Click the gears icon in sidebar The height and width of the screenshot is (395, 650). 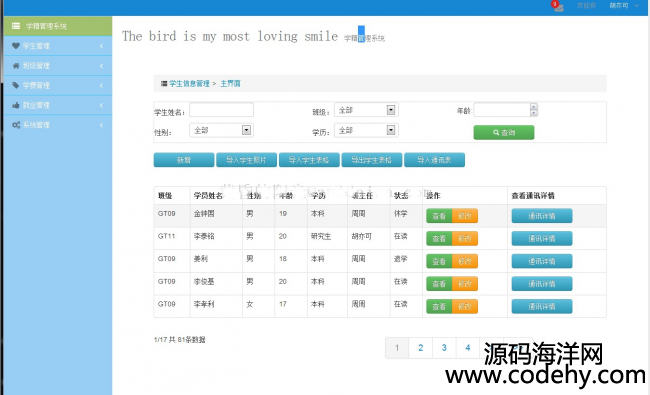tap(16, 125)
